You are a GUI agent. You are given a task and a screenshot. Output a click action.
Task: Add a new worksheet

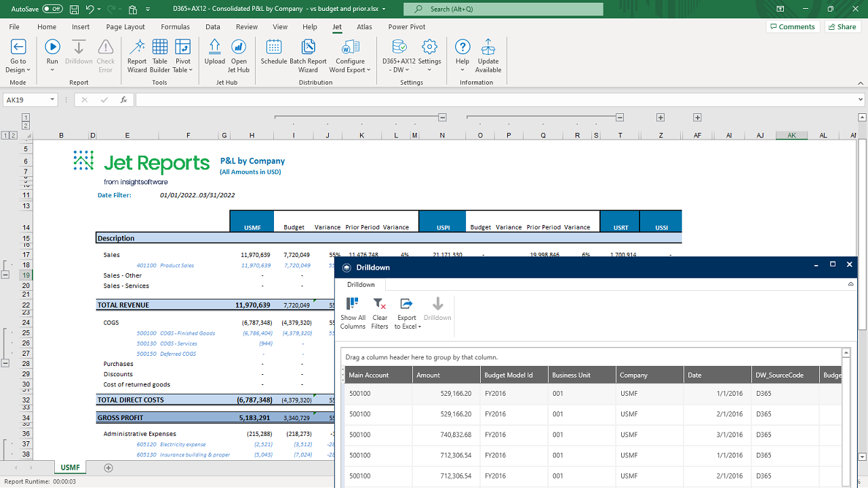(x=108, y=468)
